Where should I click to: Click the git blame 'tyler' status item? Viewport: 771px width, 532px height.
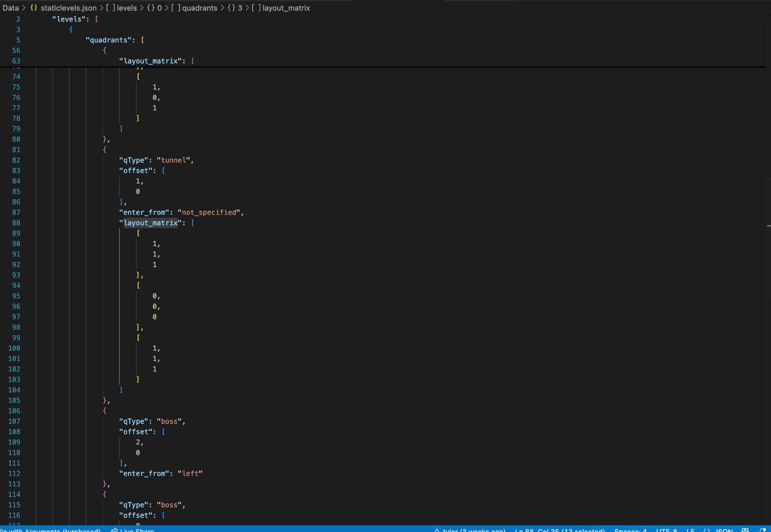pyautogui.click(x=470, y=530)
